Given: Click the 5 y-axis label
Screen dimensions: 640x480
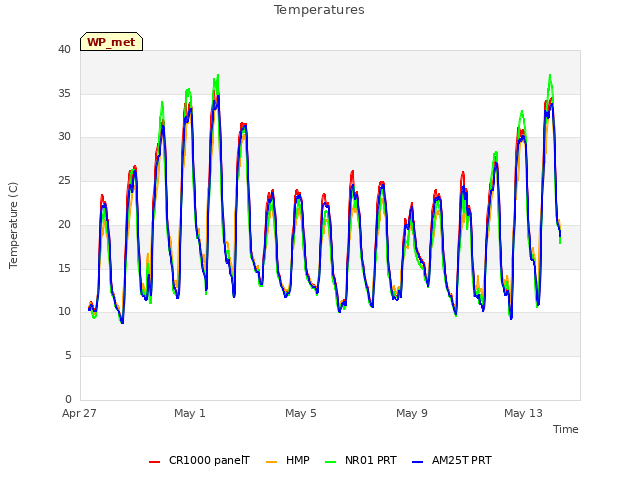Looking at the screenshot, I should [68, 356].
